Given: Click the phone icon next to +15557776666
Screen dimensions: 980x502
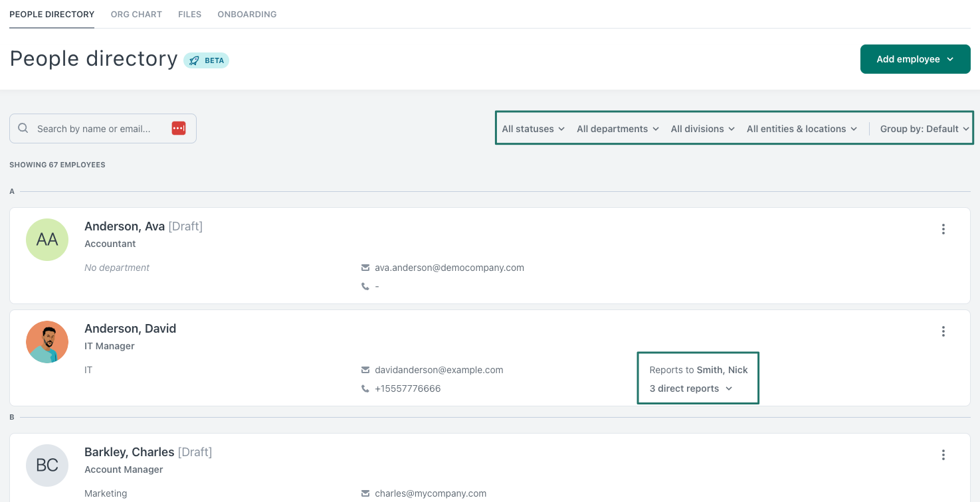Looking at the screenshot, I should [x=365, y=388].
